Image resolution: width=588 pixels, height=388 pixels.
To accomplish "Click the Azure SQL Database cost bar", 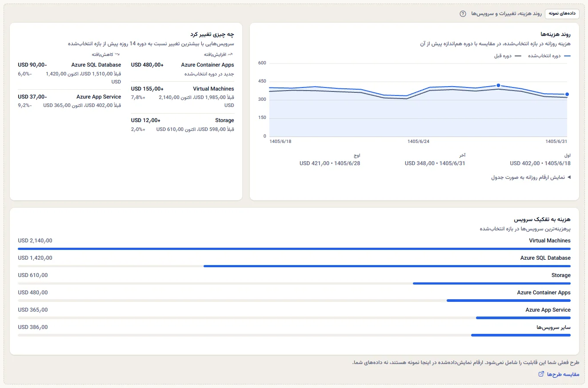I will (x=387, y=266).
